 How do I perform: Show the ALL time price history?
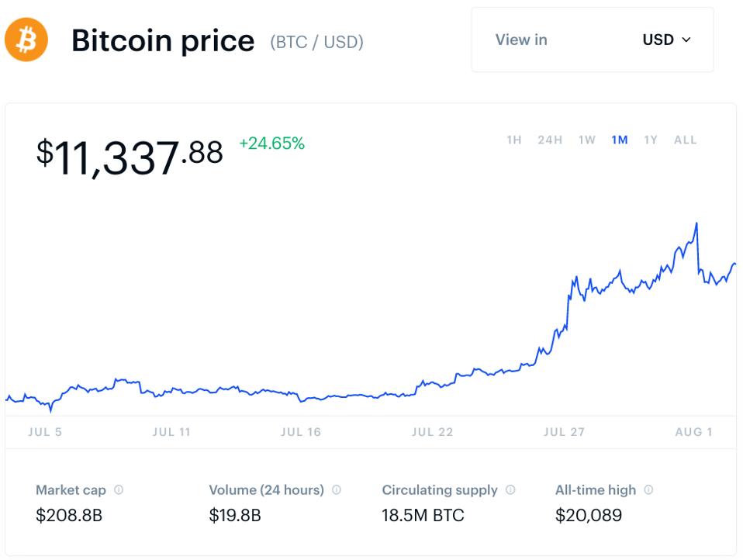pyautogui.click(x=686, y=140)
